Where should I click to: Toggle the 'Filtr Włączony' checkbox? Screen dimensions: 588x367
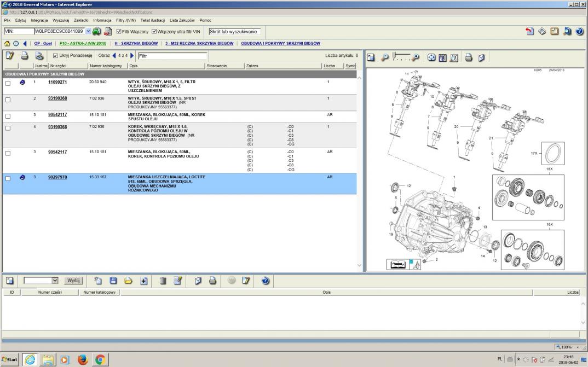click(x=119, y=32)
